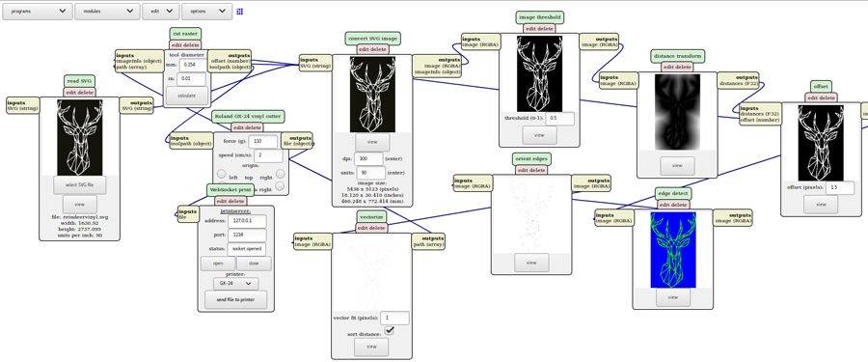Screen dimensions: 868x362
Task: Click the preview in convert SVG image
Action: tap(372, 95)
